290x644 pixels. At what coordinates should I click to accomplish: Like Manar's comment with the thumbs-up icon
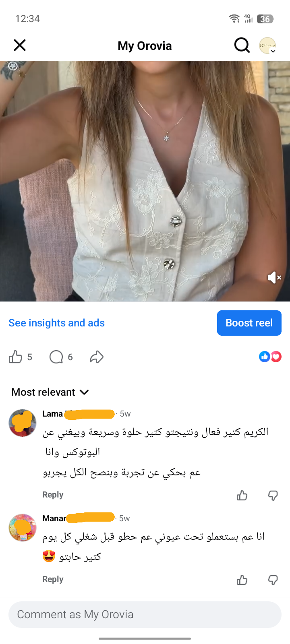[x=242, y=580]
